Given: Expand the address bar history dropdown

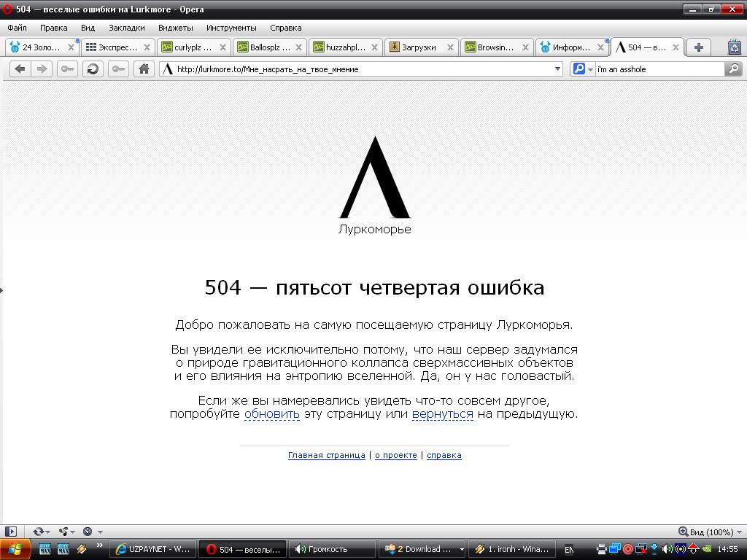Looking at the screenshot, I should pyautogui.click(x=557, y=69).
